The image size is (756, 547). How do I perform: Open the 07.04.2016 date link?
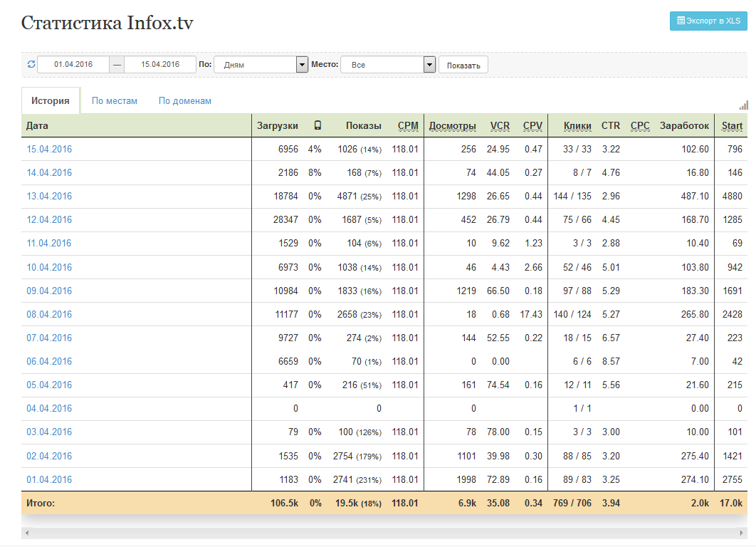pyautogui.click(x=49, y=338)
